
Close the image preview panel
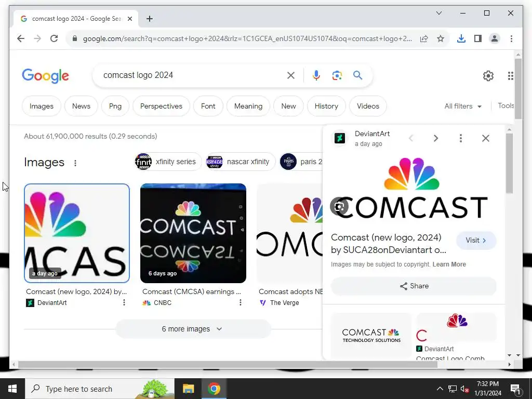(x=486, y=138)
